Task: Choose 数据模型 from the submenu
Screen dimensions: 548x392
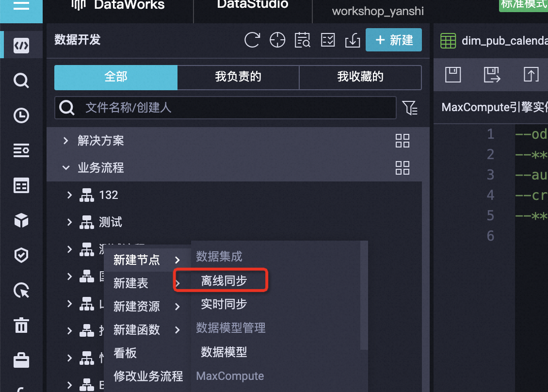Action: tap(224, 352)
